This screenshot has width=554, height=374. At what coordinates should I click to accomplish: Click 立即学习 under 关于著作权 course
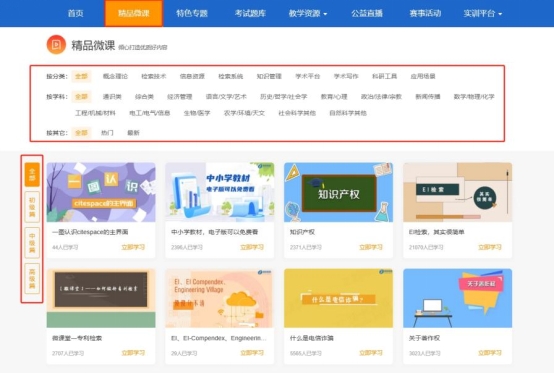tap(490, 353)
